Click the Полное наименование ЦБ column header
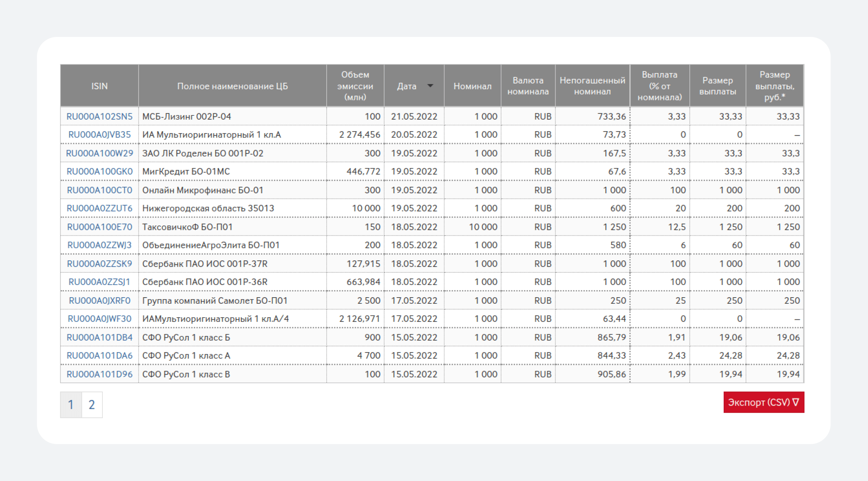Screen dimensions: 868x481 tap(232, 86)
